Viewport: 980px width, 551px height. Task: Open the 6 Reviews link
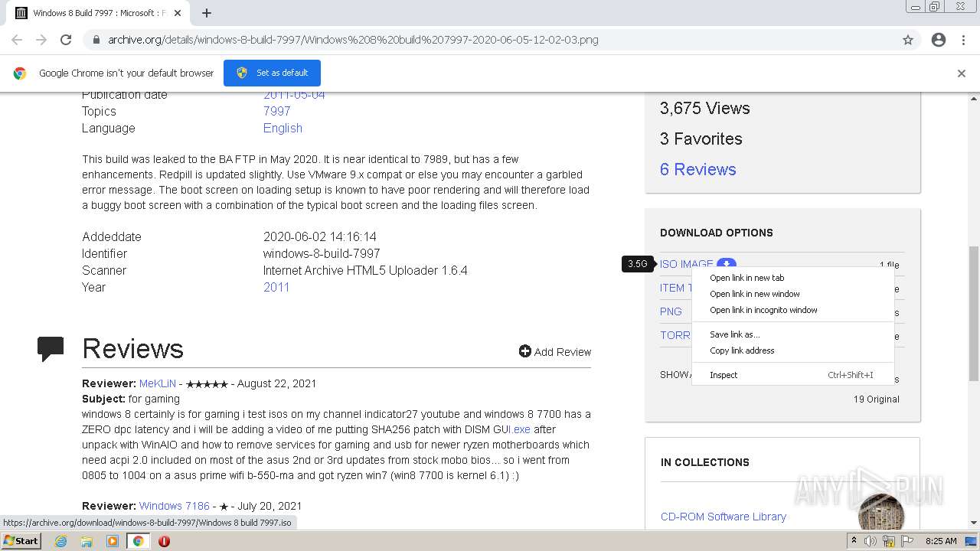697,169
